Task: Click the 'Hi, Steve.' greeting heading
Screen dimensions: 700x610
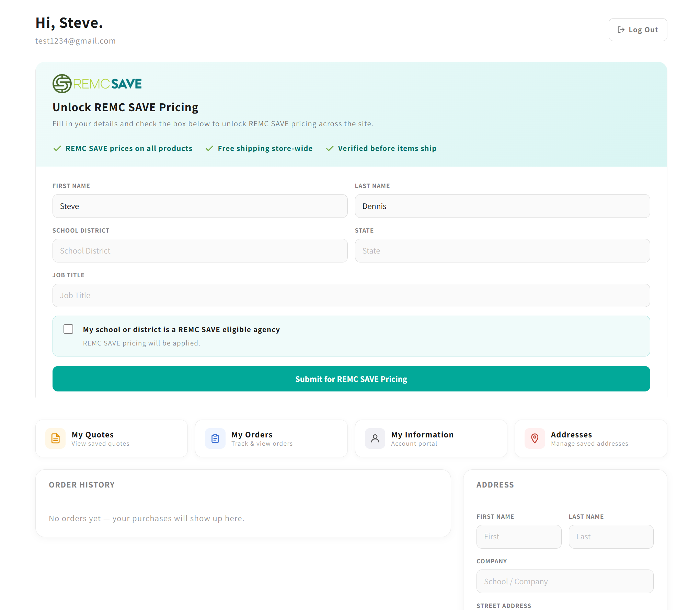Action: (x=69, y=23)
